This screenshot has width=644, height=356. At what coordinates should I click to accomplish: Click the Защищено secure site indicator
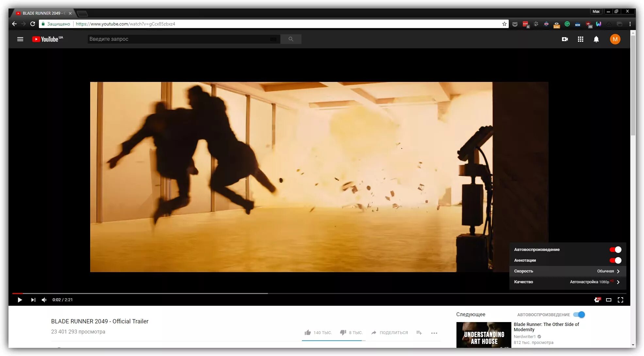point(56,24)
